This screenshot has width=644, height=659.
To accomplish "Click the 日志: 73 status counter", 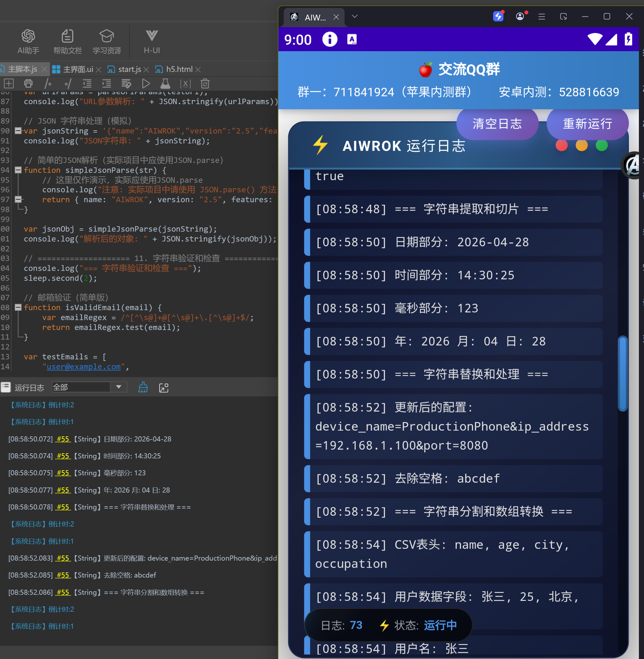I will (341, 625).
